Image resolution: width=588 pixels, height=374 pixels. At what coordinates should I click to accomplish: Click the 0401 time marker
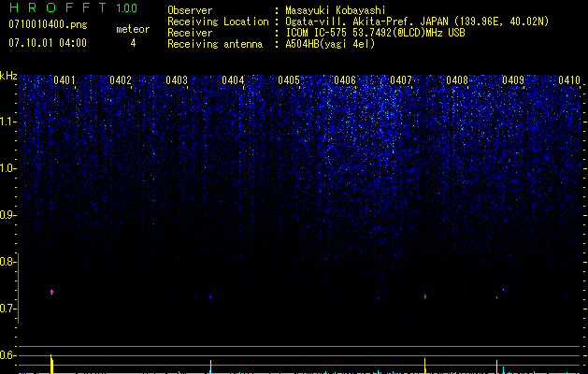pos(65,80)
